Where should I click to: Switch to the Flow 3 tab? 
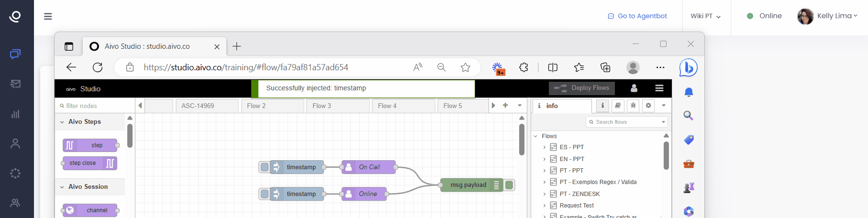pos(338,106)
